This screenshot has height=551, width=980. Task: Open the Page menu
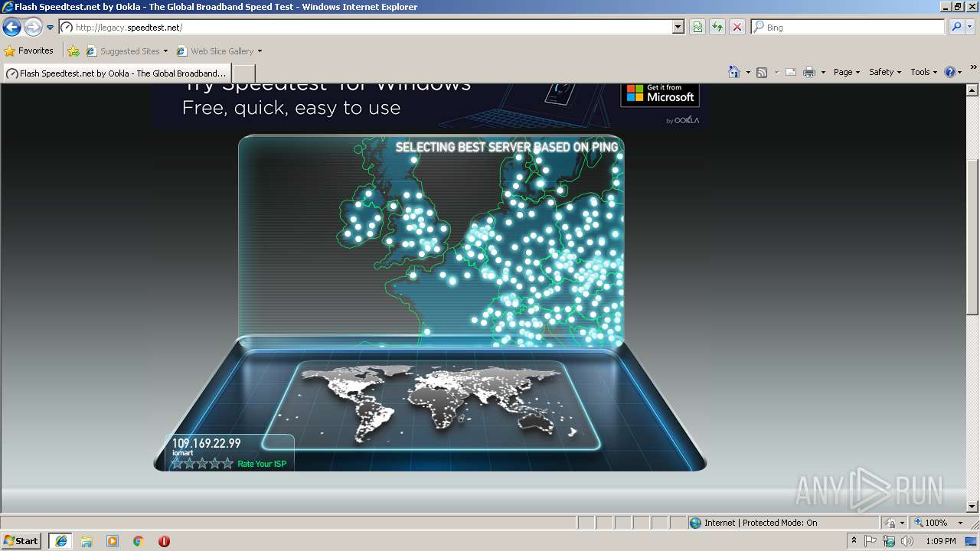click(847, 72)
